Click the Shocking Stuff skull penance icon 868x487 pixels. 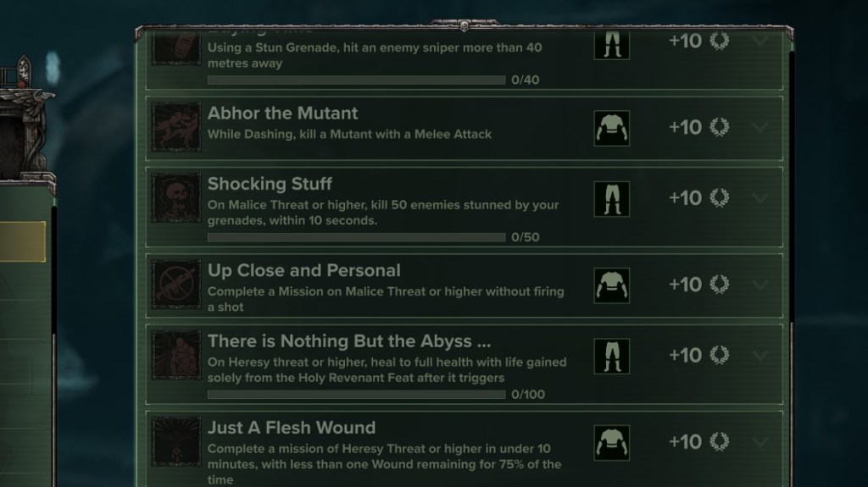[176, 198]
